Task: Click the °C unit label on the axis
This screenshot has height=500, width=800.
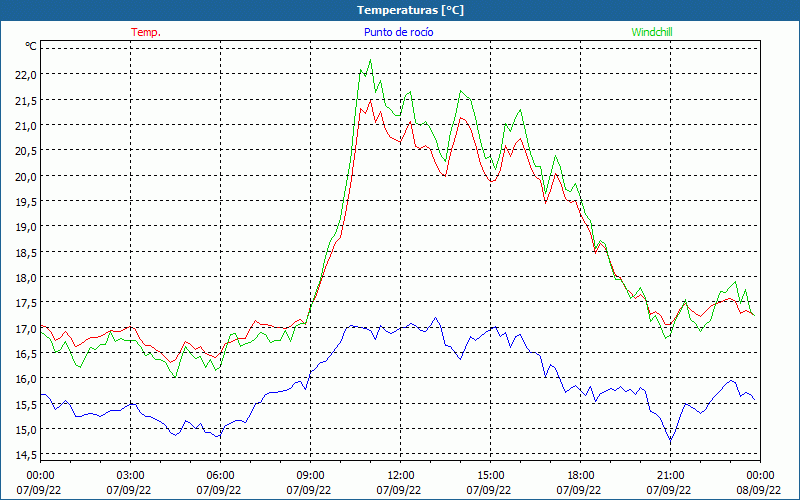Action: pos(31,46)
